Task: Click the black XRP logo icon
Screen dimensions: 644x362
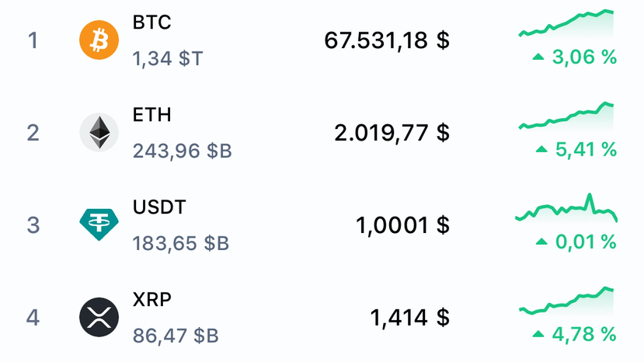Action: point(99,317)
